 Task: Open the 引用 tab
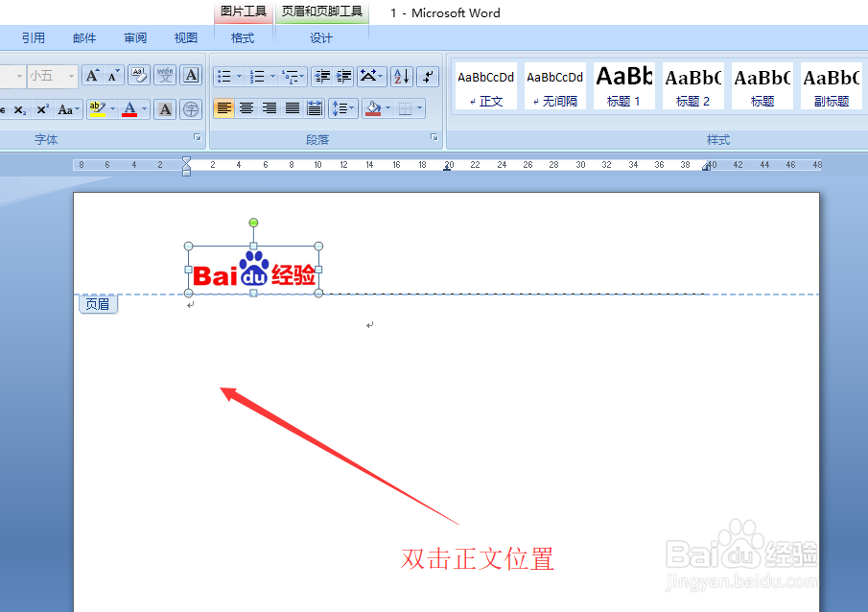click(34, 38)
